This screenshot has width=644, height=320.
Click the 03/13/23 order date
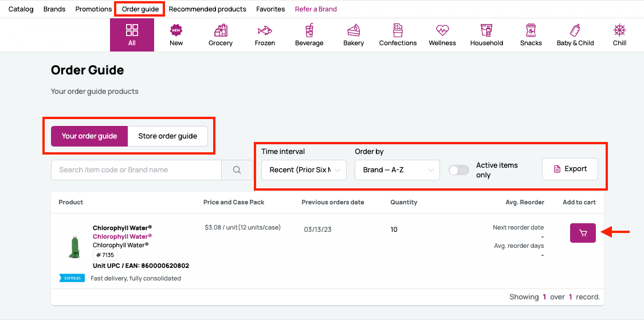point(317,230)
